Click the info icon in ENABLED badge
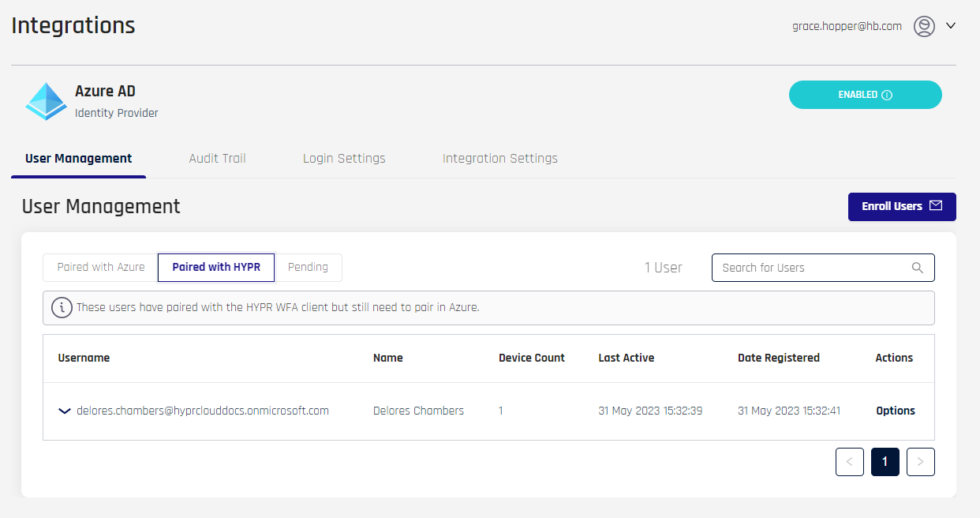The image size is (980, 518). tap(887, 95)
